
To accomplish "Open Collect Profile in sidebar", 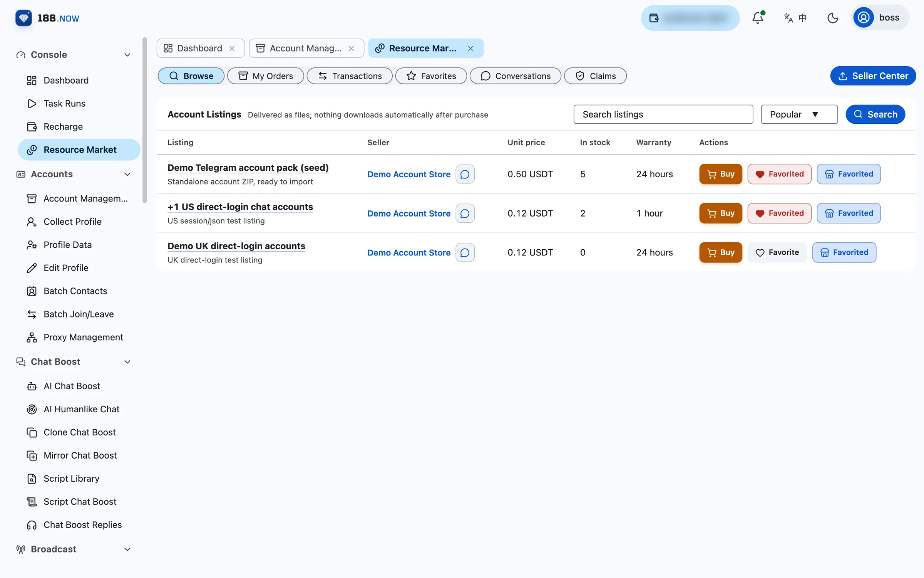I will coord(79,222).
